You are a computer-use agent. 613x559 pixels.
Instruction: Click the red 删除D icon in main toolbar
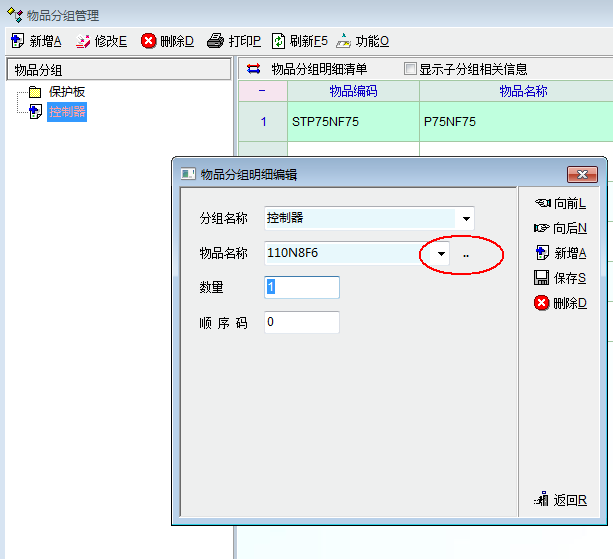coord(149,41)
